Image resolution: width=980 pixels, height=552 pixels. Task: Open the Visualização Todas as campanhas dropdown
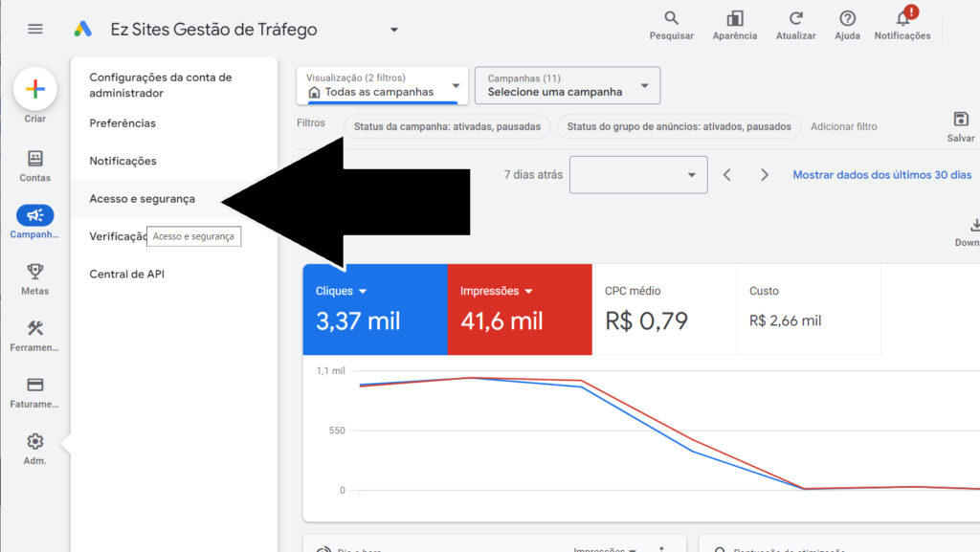click(382, 85)
